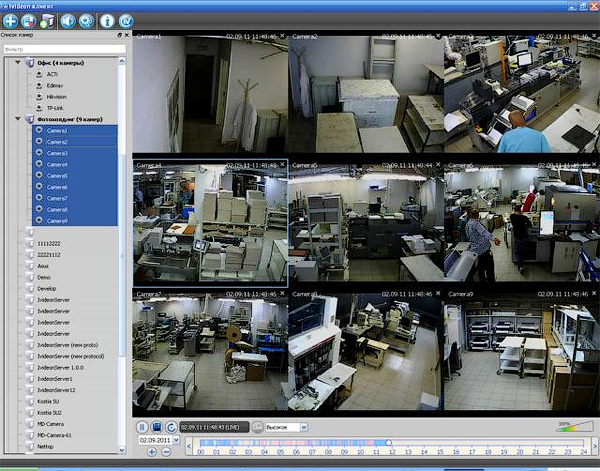
Task: Close the Camera1 video tile
Action: click(283, 37)
